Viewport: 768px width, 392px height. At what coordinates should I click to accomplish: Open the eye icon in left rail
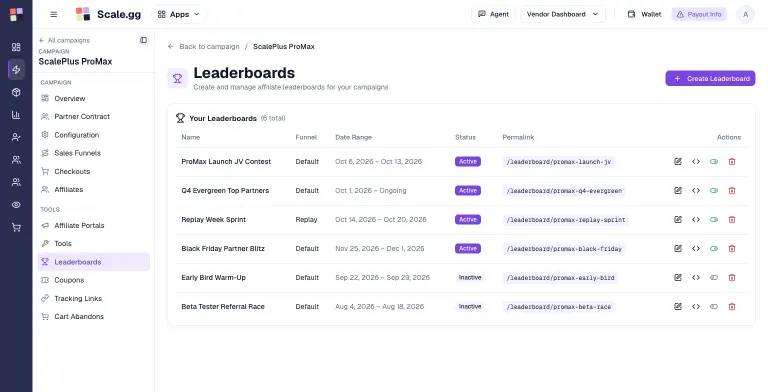[16, 205]
